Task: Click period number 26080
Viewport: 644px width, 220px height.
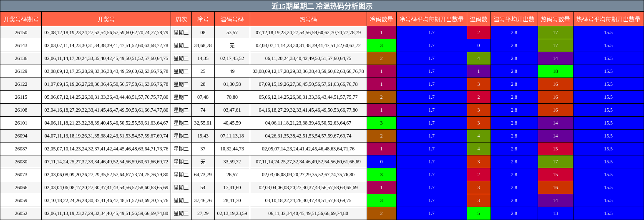Action: point(21,162)
